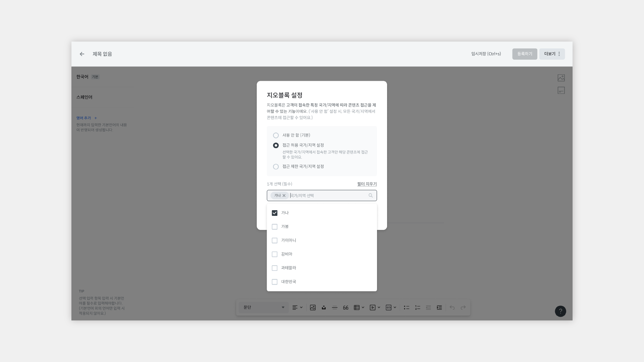Expand the code block options arrow
Viewport: 644px width, 362px height.
pos(395,307)
